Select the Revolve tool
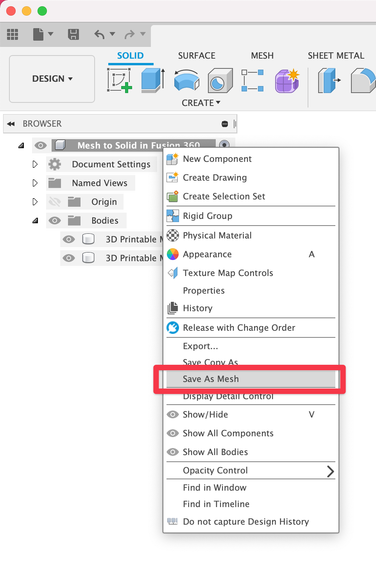The width and height of the screenshot is (376, 588). coord(186,80)
